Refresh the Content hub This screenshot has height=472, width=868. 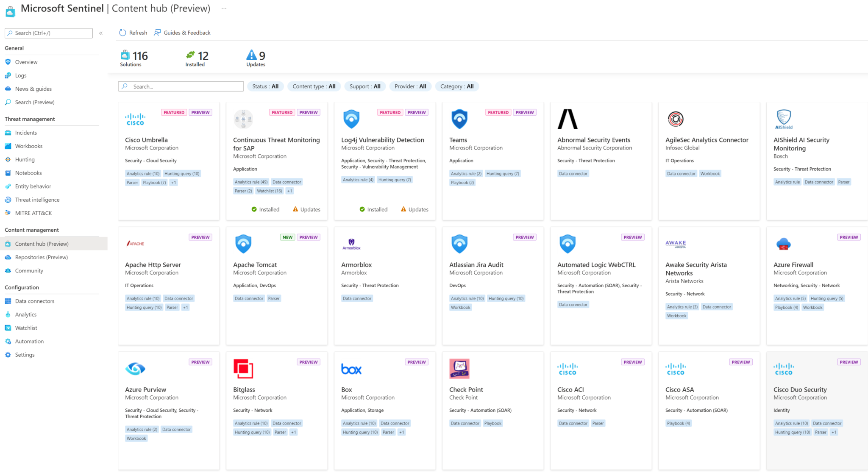pos(133,33)
